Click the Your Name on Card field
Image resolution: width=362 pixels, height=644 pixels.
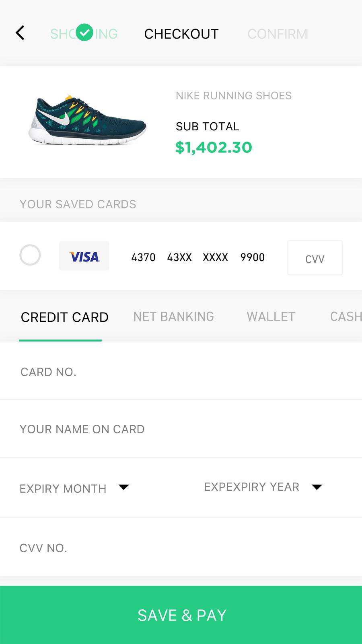181,429
